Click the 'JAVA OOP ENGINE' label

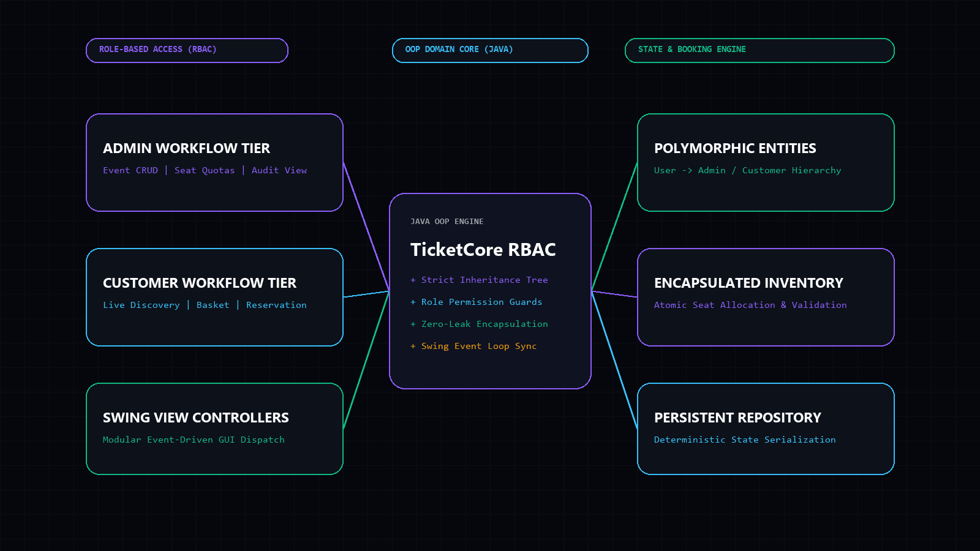pos(447,222)
